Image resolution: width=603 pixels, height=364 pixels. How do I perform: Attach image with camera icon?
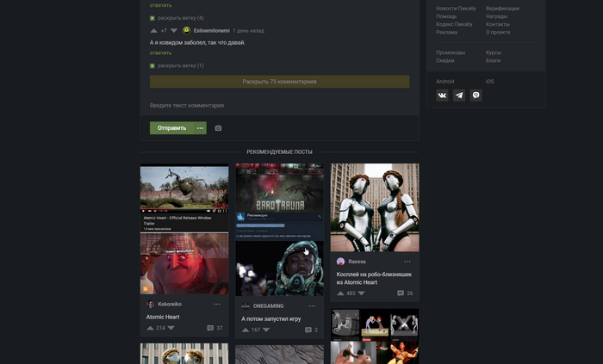pos(218,128)
